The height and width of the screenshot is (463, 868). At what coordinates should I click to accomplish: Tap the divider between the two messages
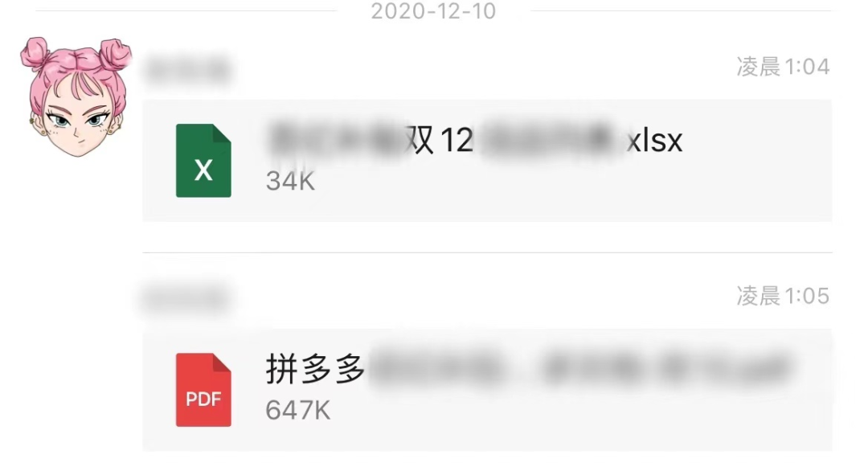coord(487,252)
